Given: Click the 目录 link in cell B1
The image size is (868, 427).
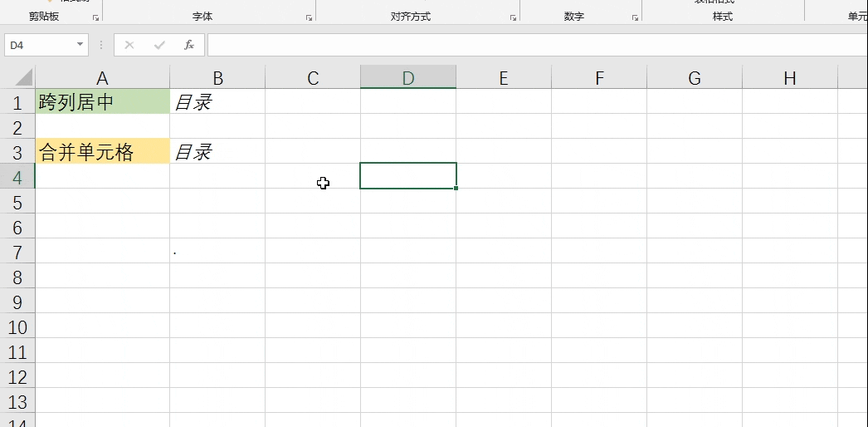Looking at the screenshot, I should click(193, 102).
